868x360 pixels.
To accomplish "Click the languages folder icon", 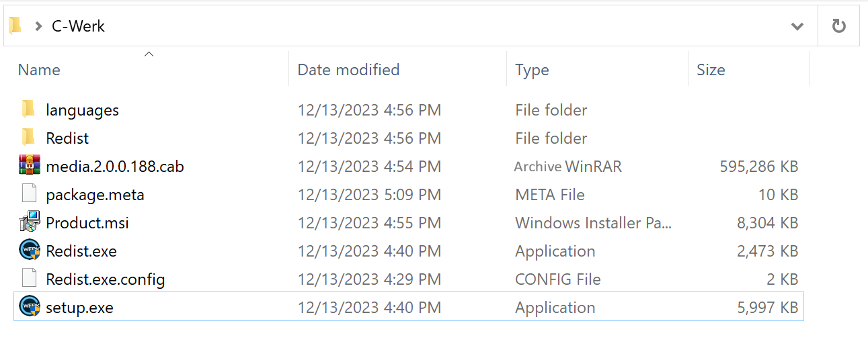I will pos(28,109).
